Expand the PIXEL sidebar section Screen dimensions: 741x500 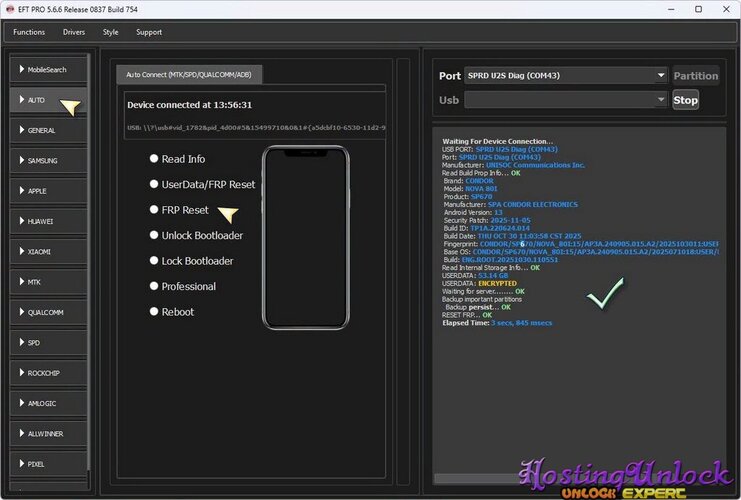pyautogui.click(x=48, y=464)
